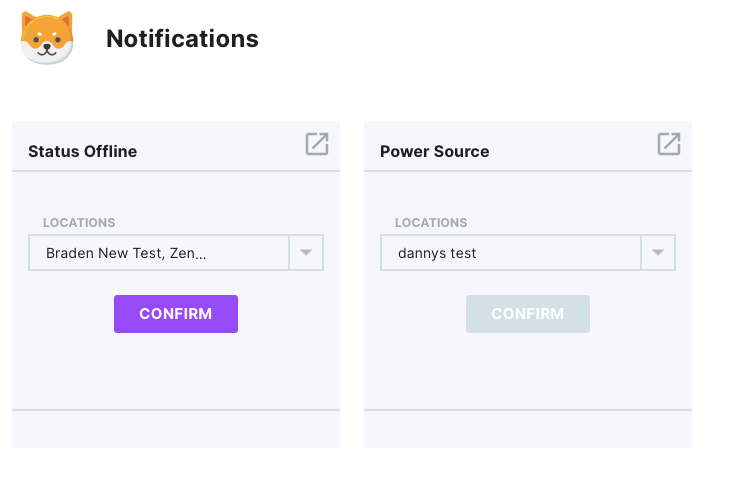Click the Shiba dog logo

pos(47,38)
